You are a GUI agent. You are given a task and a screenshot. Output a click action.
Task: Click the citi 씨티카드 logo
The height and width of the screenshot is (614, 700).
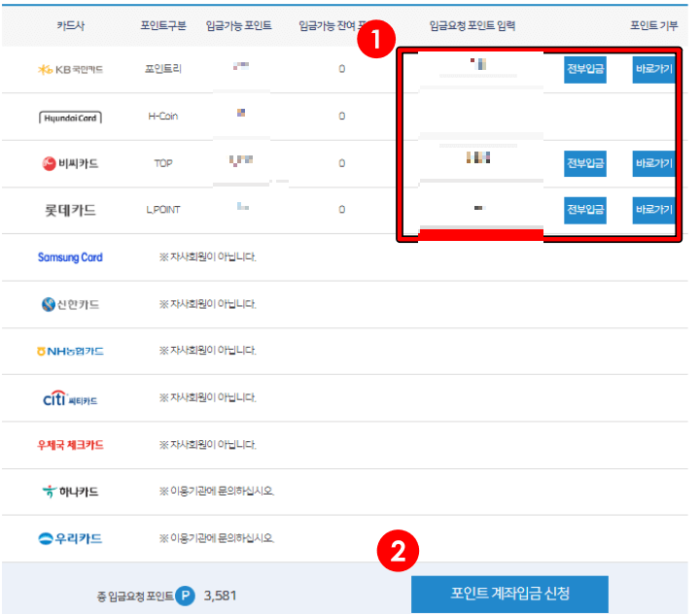click(x=70, y=398)
